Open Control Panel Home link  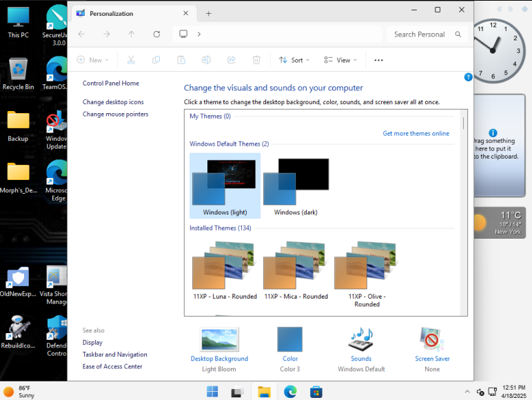point(111,83)
